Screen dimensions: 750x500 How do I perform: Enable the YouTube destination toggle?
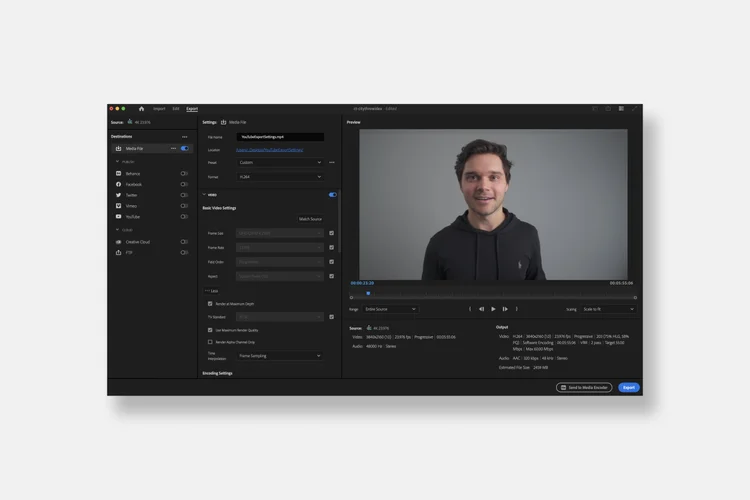[184, 217]
